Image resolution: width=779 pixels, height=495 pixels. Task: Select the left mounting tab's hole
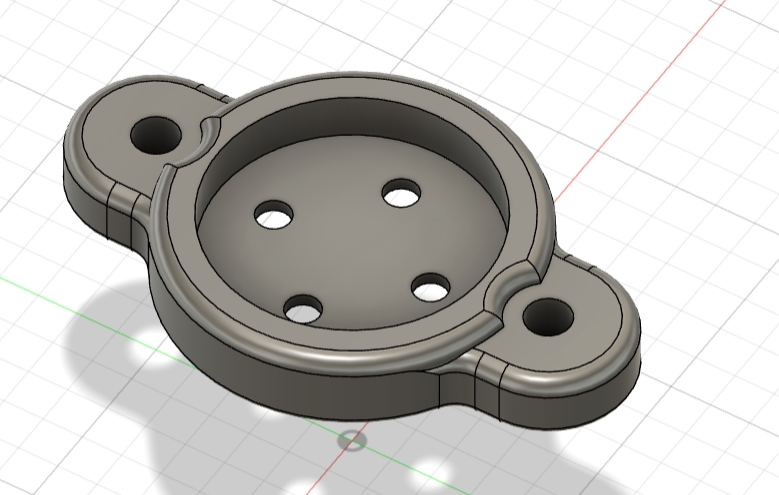click(155, 133)
